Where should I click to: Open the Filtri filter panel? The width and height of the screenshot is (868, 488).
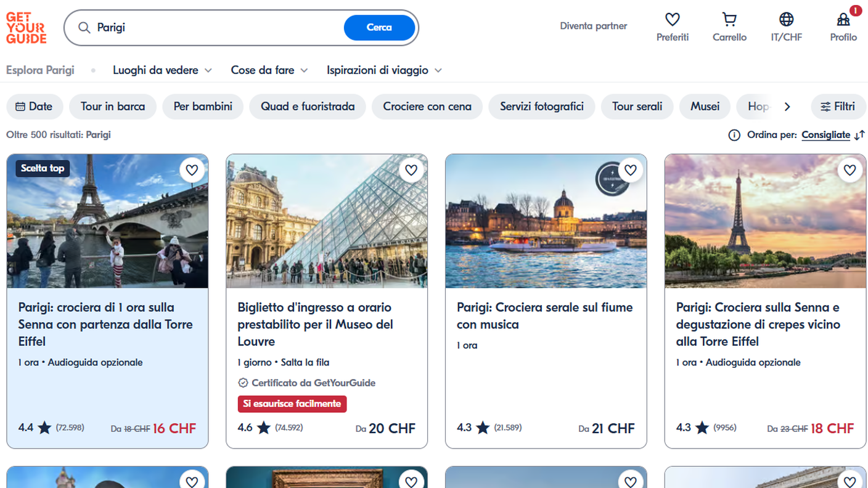point(838,107)
